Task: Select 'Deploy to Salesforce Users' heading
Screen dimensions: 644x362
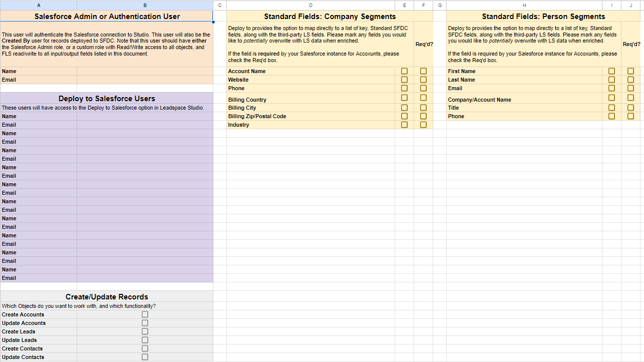Action: tap(107, 99)
